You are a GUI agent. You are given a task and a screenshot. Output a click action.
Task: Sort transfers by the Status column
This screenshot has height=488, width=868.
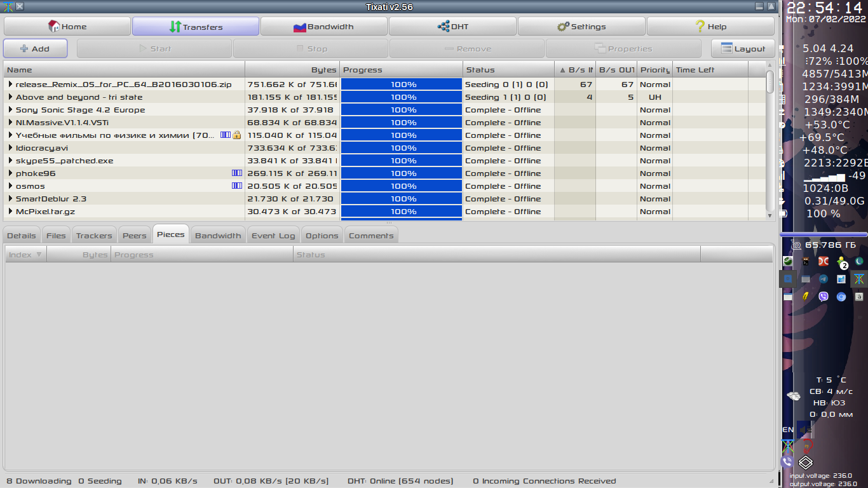[508, 69]
